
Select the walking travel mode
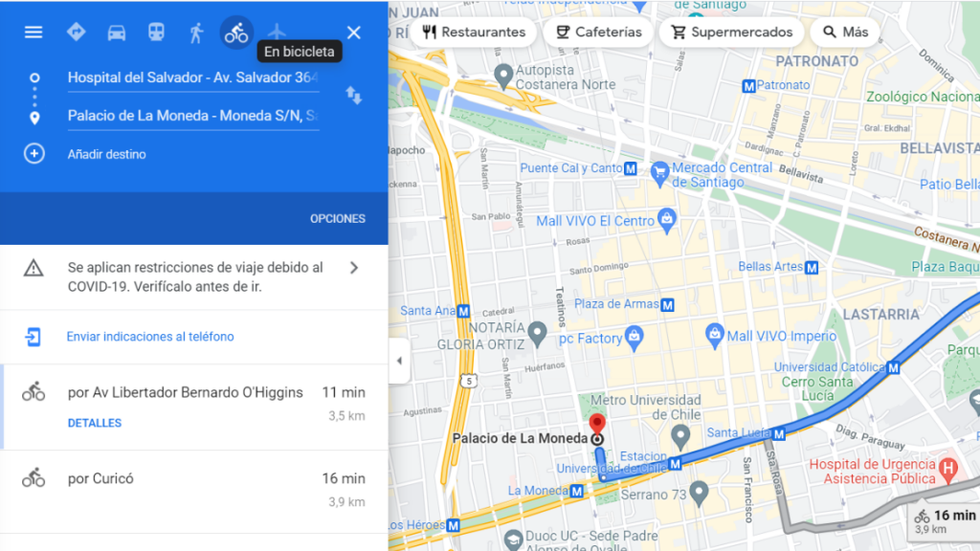[196, 33]
